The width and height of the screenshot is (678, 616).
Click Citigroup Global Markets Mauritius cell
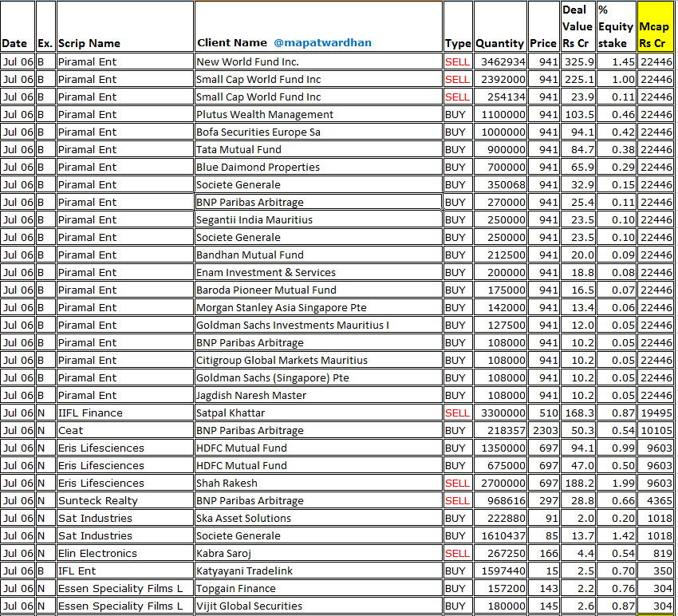[x=319, y=361]
